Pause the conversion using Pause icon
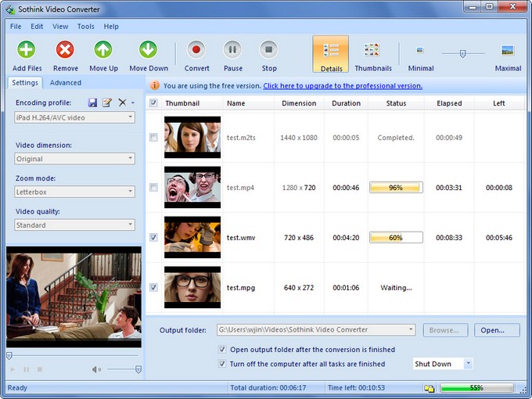The image size is (532, 399). tap(233, 51)
